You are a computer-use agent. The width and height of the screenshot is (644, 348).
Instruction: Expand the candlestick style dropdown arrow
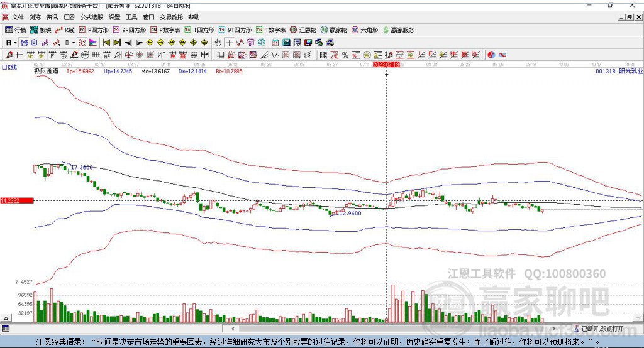point(74,43)
